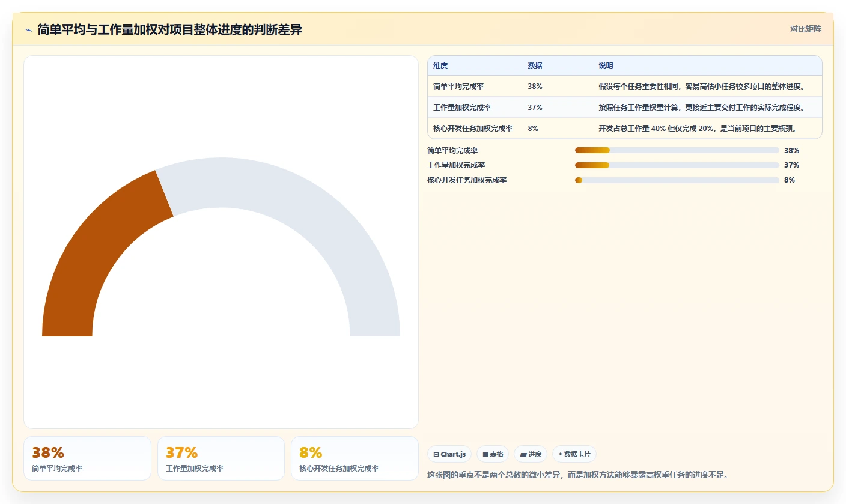Click the Chart.js chip
Image resolution: width=846 pixels, height=504 pixels.
click(x=449, y=454)
